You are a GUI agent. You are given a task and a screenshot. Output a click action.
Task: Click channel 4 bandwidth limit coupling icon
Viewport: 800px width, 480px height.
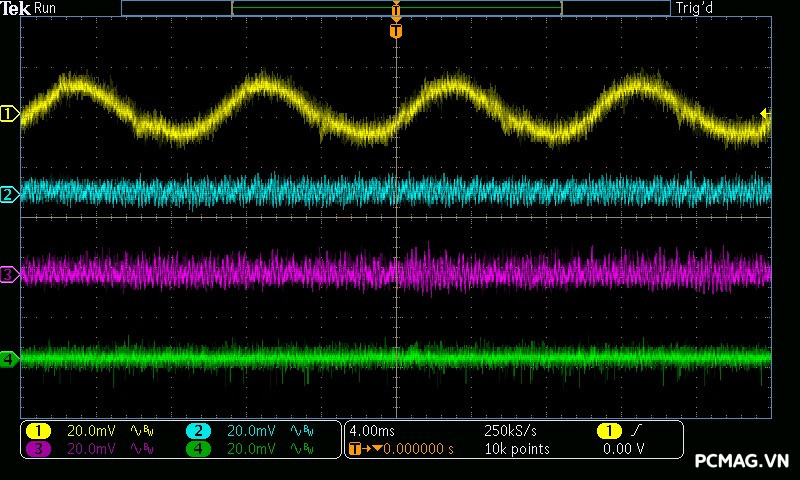click(300, 449)
